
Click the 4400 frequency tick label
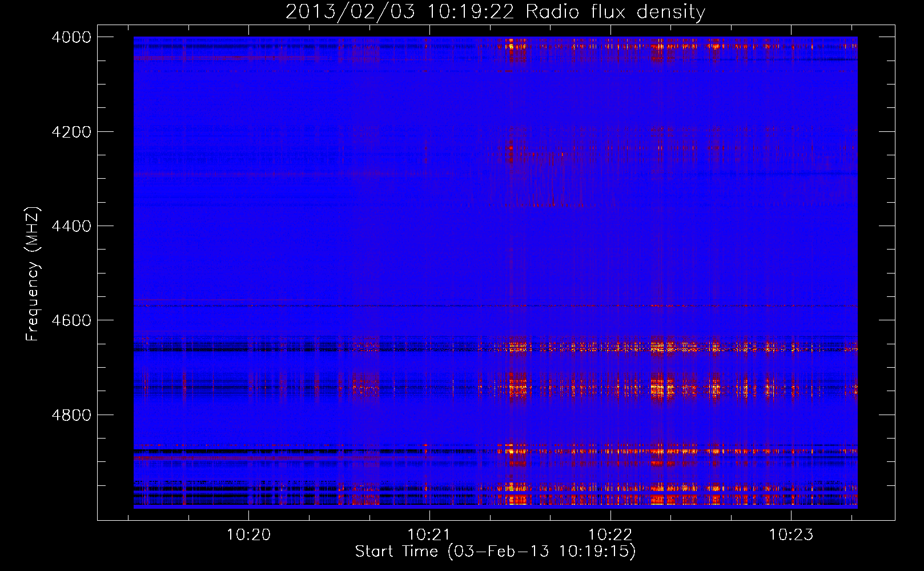pos(71,226)
